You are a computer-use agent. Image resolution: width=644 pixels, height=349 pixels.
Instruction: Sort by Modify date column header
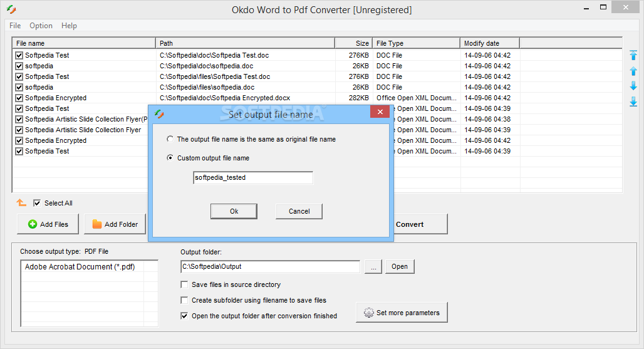tap(490, 43)
